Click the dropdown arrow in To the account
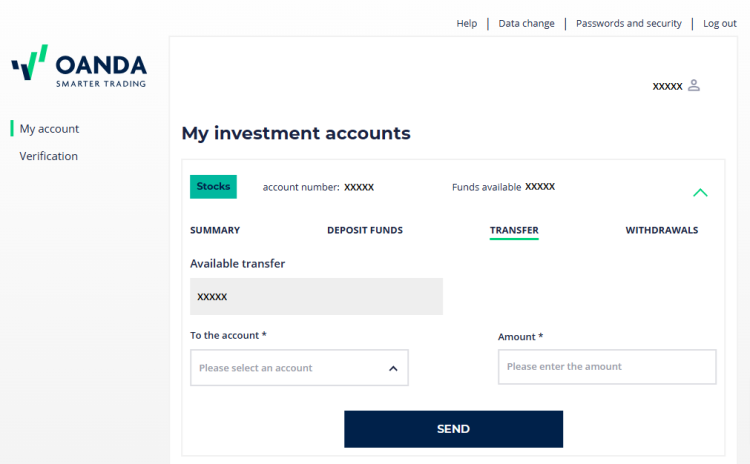 click(393, 368)
